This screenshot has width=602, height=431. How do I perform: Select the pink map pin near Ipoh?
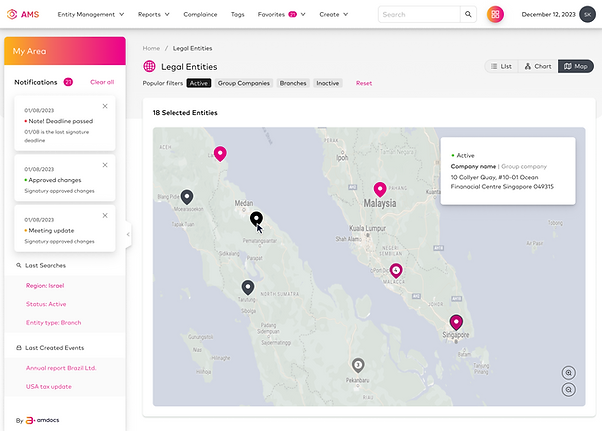point(220,154)
